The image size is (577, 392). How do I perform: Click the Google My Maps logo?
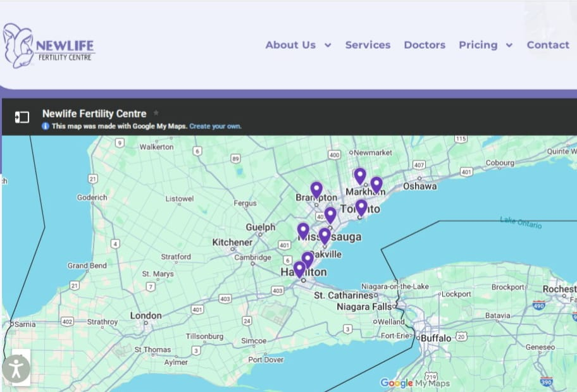click(415, 383)
